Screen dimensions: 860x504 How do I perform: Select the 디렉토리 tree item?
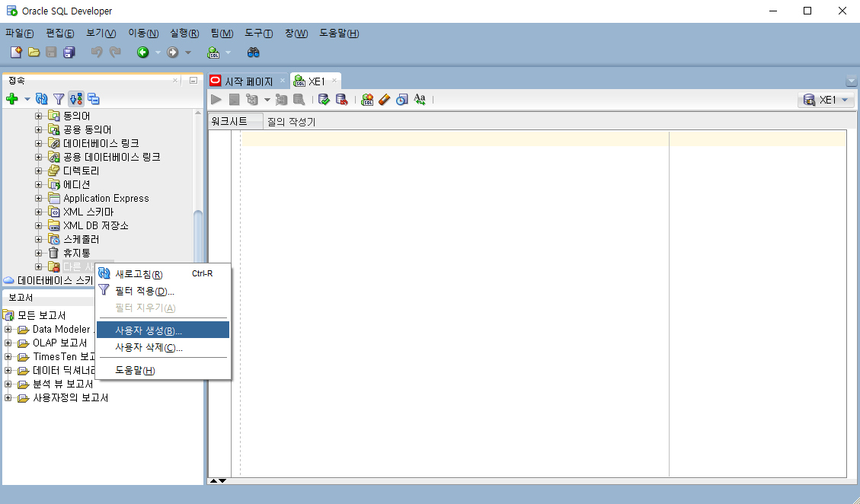pos(82,171)
